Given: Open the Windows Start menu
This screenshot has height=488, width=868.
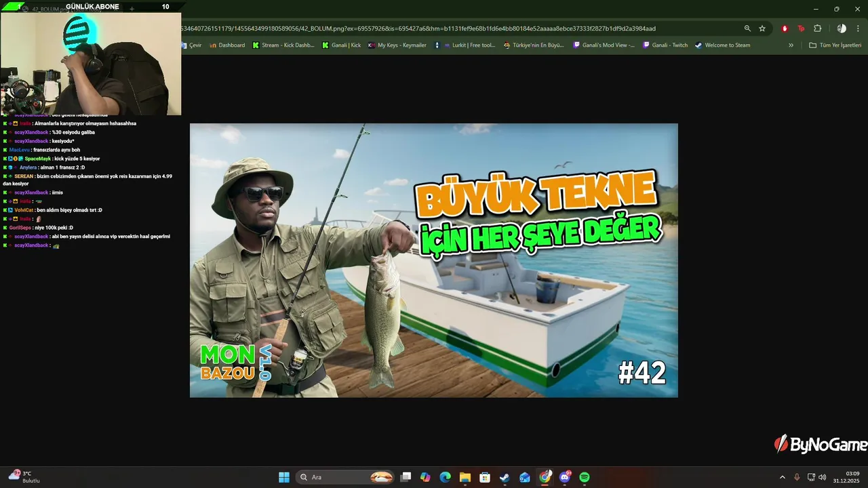Looking at the screenshot, I should click(284, 477).
